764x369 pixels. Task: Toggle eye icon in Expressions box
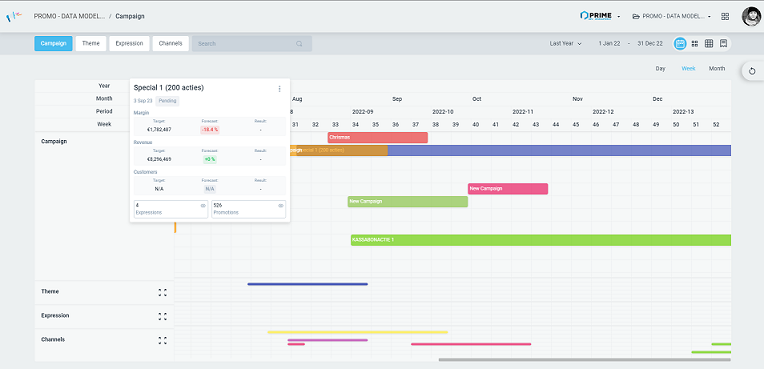click(203, 205)
